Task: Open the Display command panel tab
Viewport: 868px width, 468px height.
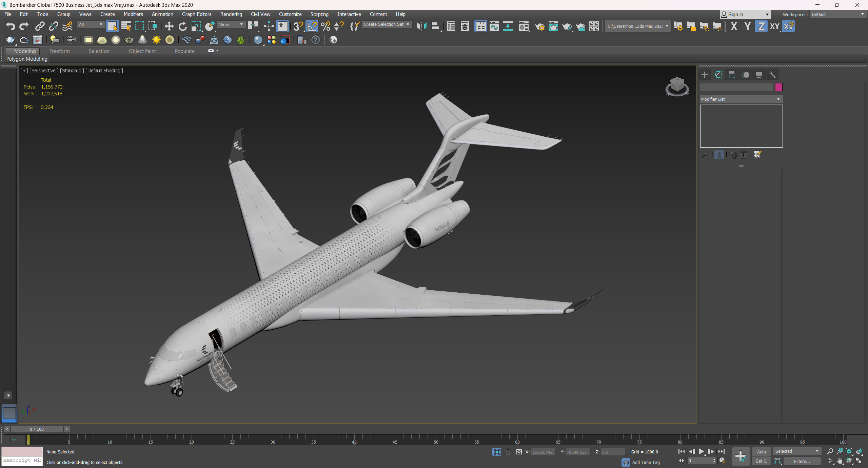Action: coord(759,75)
